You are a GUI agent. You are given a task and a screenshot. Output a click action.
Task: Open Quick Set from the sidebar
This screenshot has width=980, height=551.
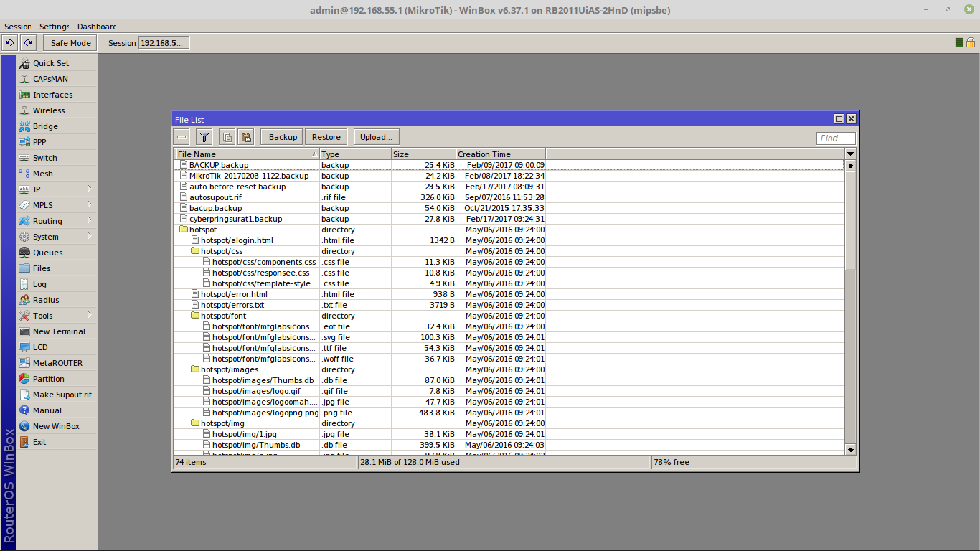tap(57, 63)
